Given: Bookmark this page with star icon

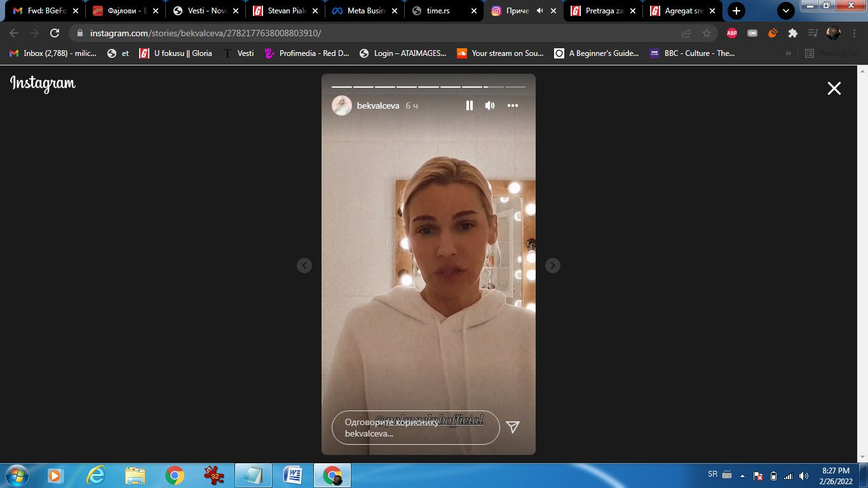Looking at the screenshot, I should click(706, 33).
